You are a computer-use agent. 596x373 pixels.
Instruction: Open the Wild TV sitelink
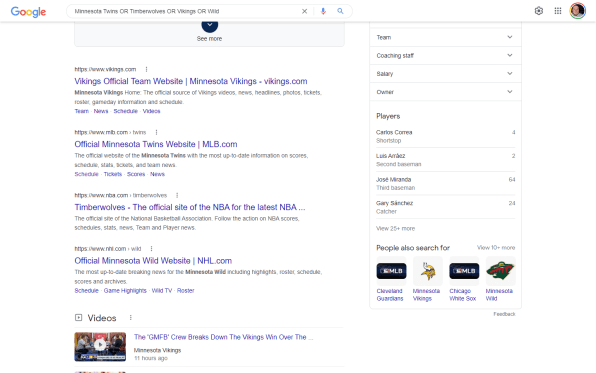coord(162,290)
